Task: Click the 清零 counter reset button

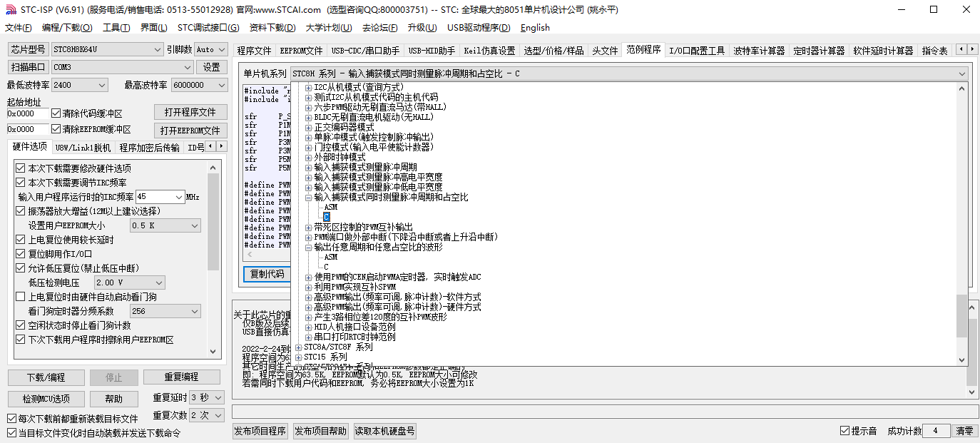Action: (964, 431)
